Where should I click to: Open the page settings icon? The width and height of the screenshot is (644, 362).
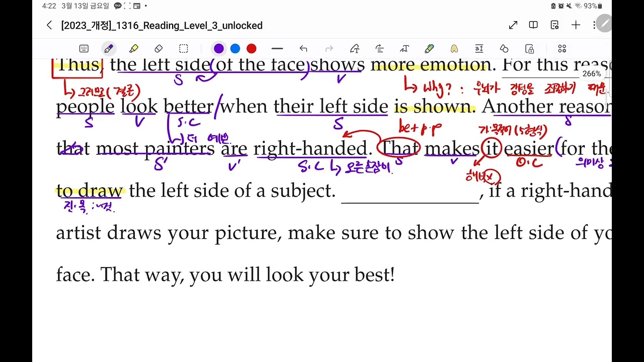click(554, 25)
